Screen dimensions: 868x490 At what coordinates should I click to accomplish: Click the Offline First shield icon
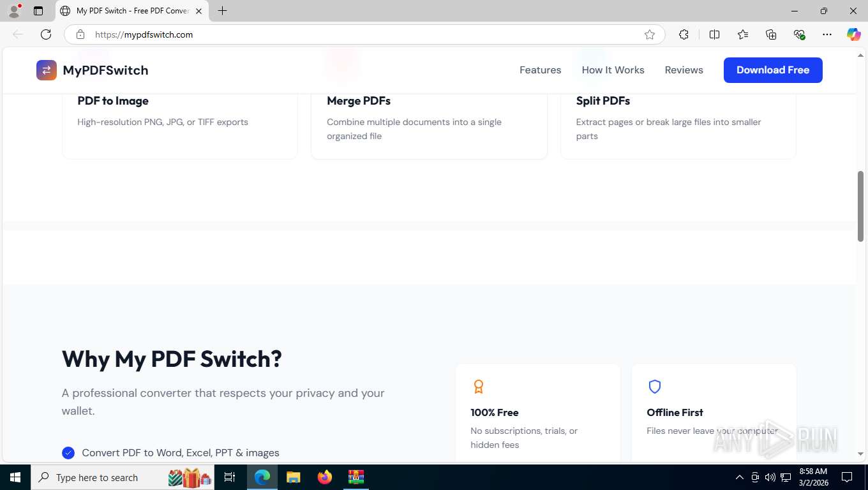654,387
